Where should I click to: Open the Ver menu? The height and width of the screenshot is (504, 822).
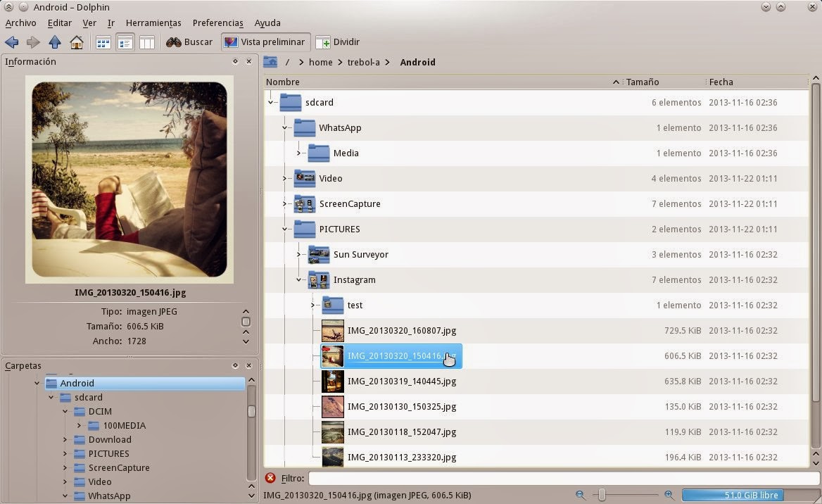pos(89,23)
